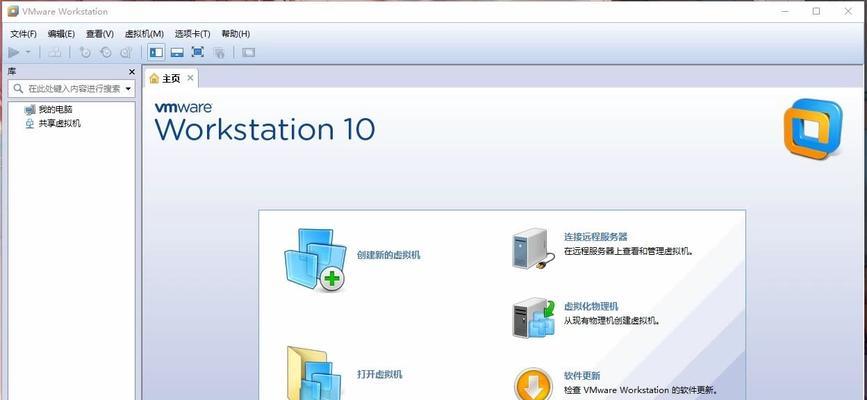Click the 我的电脑 computer icon

point(30,110)
